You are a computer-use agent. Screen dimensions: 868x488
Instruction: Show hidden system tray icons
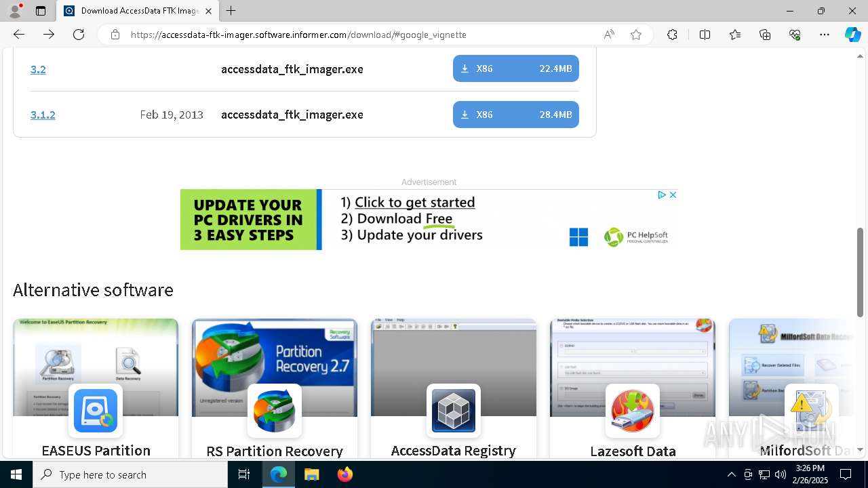click(x=731, y=474)
